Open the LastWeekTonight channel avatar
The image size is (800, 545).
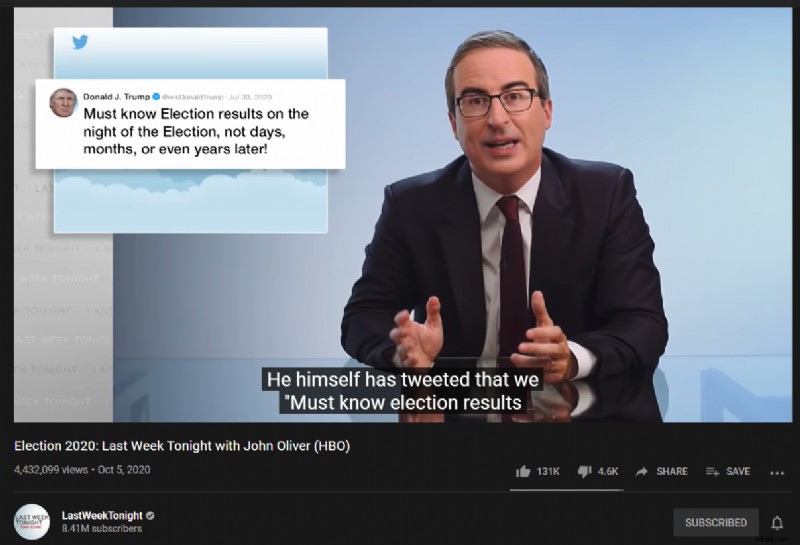tap(32, 522)
